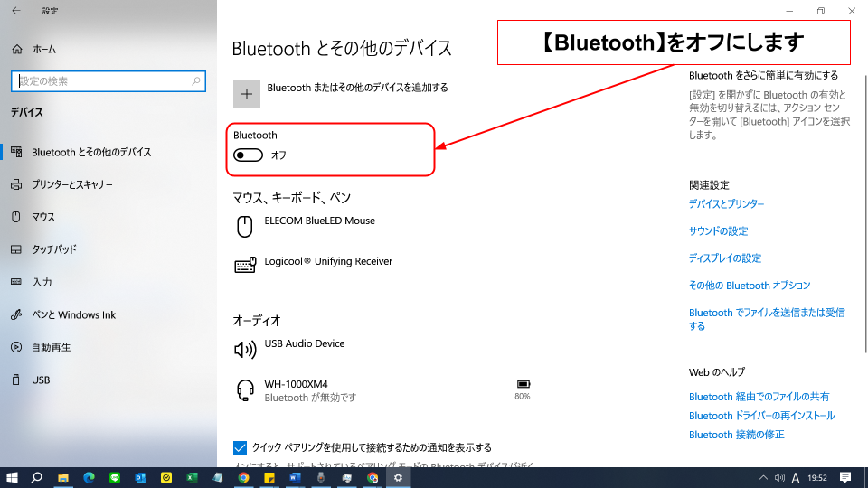Viewport: 868px width, 488px height.
Task: Click the plus icon to add Bluetooth device
Action: (247, 93)
